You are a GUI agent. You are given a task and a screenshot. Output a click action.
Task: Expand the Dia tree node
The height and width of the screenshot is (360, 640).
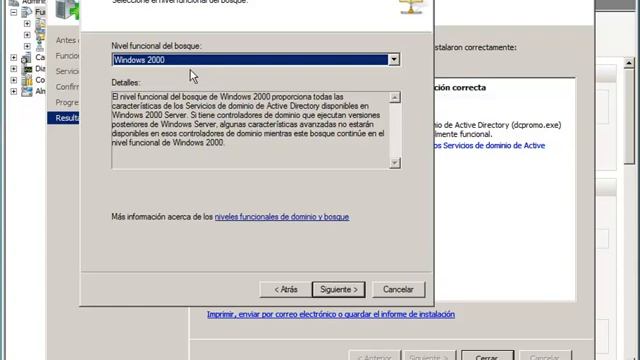click(x=13, y=69)
